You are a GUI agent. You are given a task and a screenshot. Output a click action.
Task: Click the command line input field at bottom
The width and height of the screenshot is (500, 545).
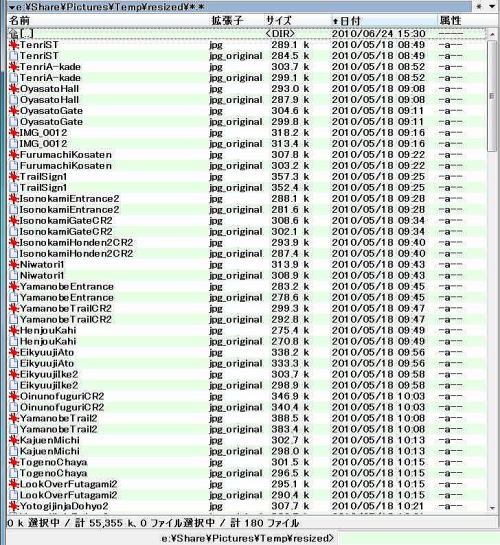tap(418, 538)
